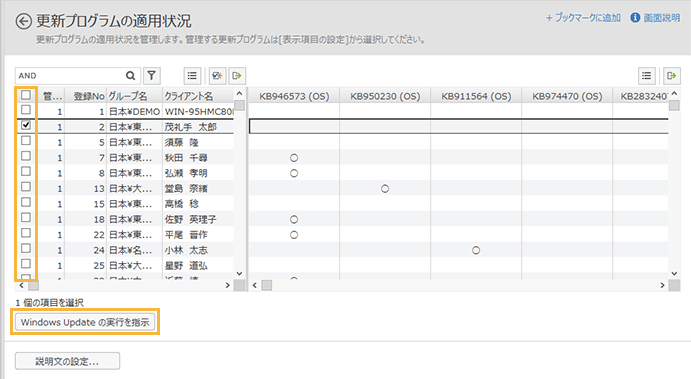Click the KB911564 (OS) column header

click(x=476, y=96)
